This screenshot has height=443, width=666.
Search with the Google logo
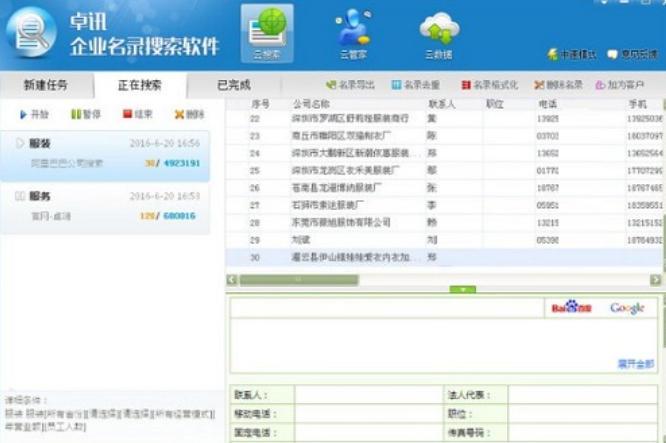click(x=627, y=308)
